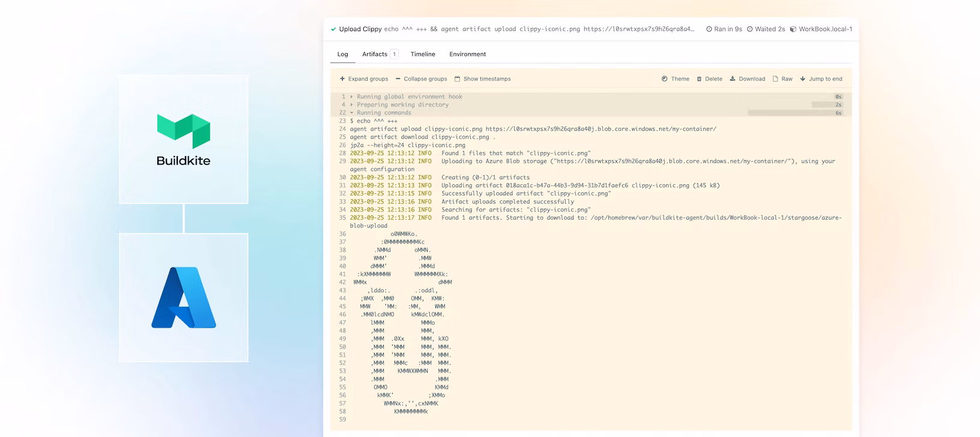The width and height of the screenshot is (980, 437).
Task: Click the WorkBook.local-1 agent name
Action: [826, 29]
